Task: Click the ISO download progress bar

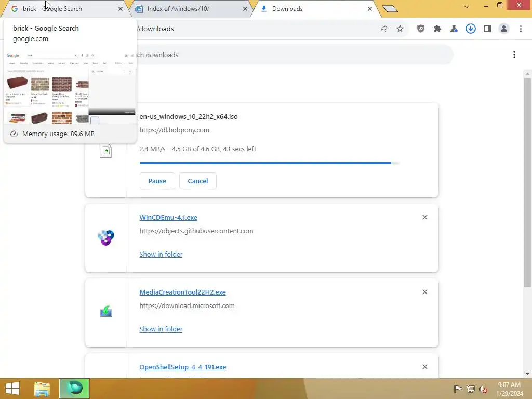Action: click(x=270, y=163)
